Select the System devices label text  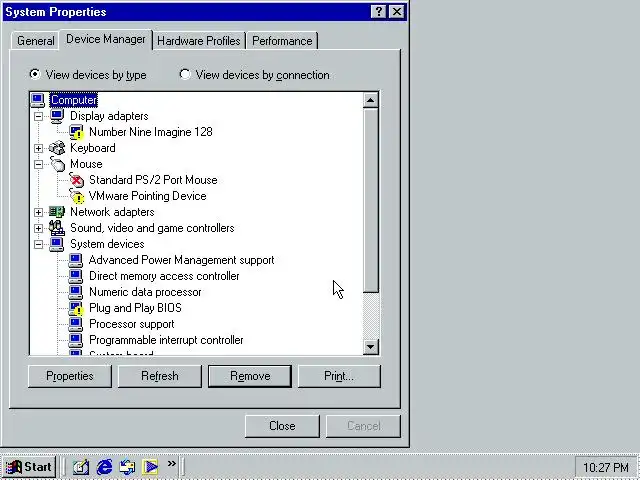pos(107,244)
